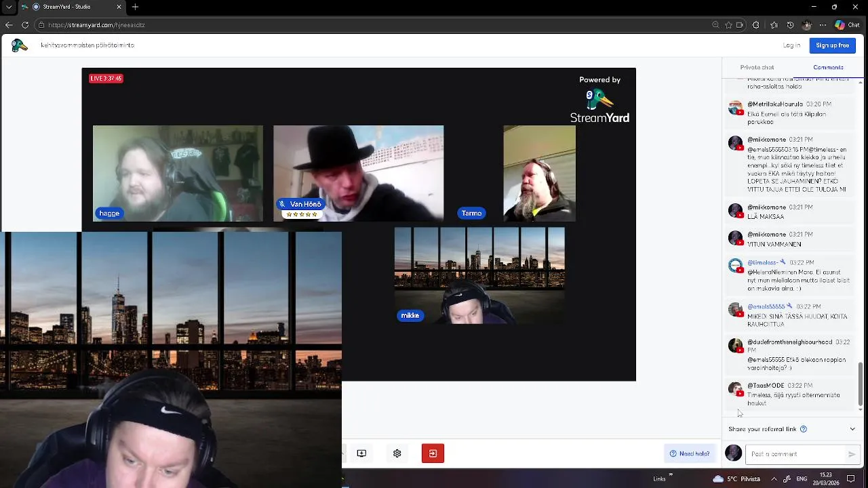Click the @MetrilakuHourula commenter avatar
This screenshot has height=488, width=868.
[735, 108]
